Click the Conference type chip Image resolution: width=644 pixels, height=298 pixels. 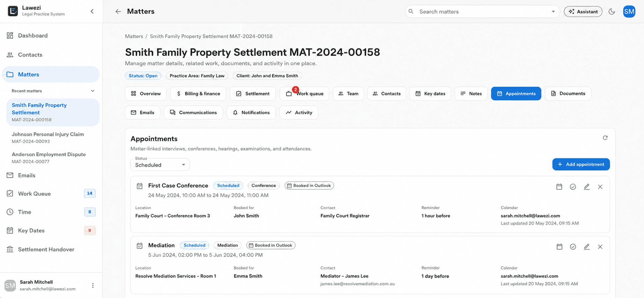[x=264, y=186]
